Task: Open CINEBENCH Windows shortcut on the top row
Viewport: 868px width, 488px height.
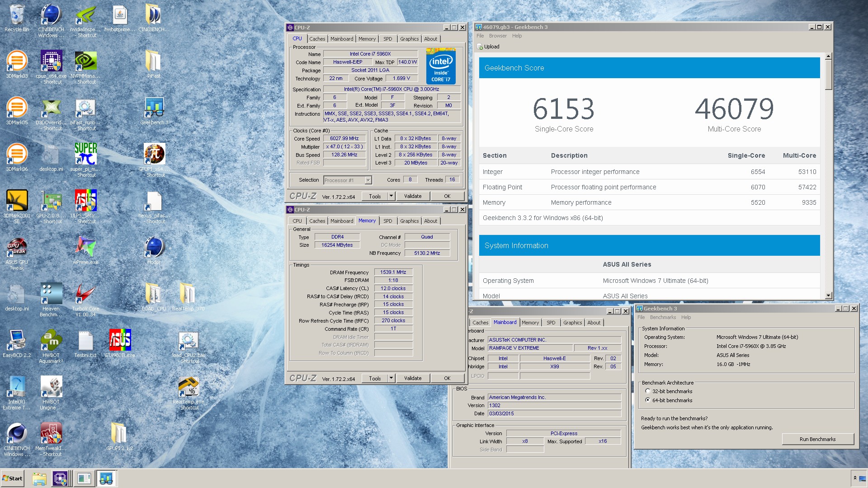Action: (51, 20)
